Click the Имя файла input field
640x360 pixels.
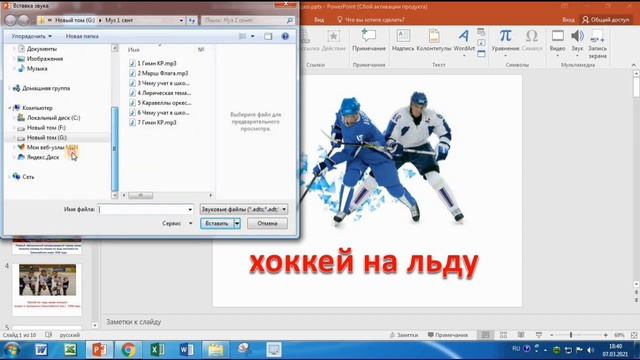point(142,209)
